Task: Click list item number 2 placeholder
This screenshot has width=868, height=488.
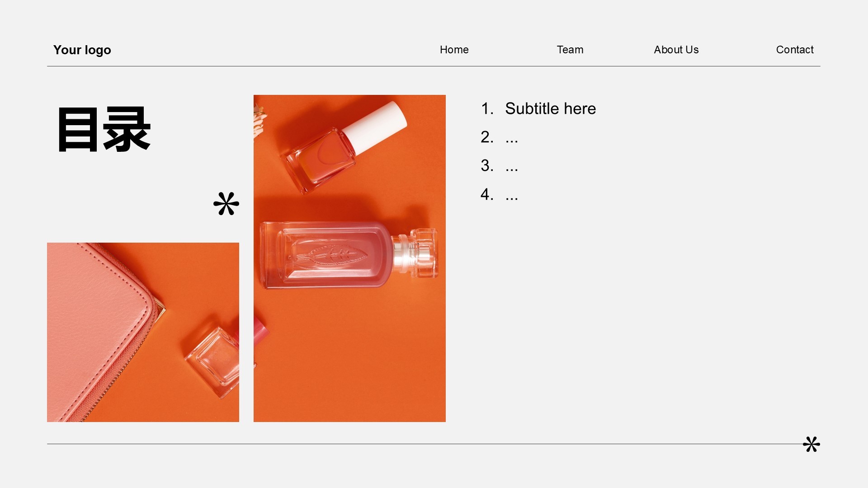Action: (x=499, y=137)
